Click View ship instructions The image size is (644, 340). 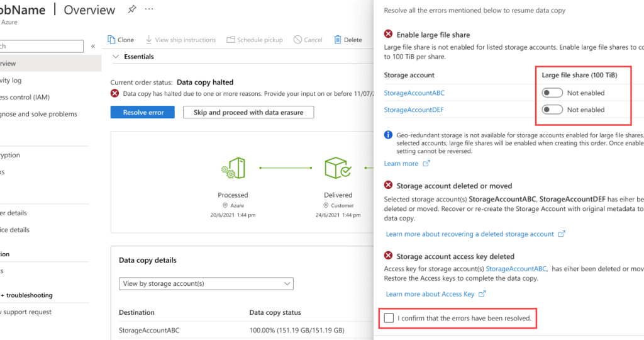tap(180, 40)
